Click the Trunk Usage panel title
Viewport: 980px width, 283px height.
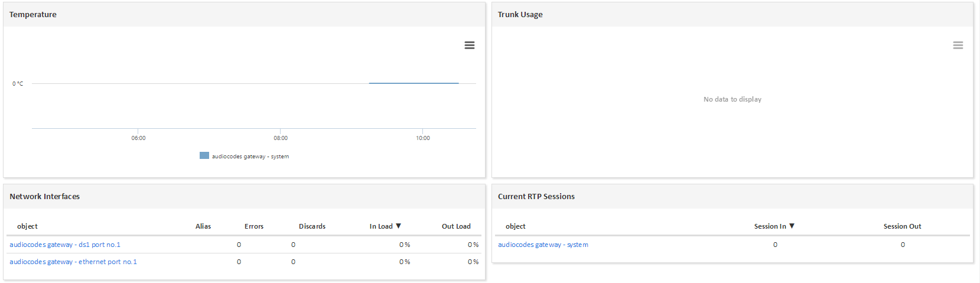pos(520,15)
